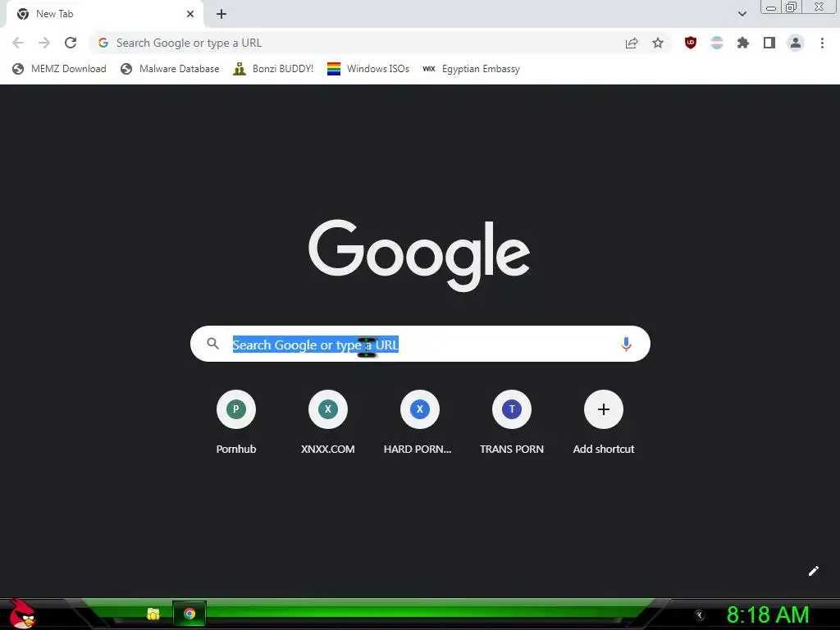Screen dimensions: 840x630
Task: Click the magnifier icon in search box
Action: (x=212, y=344)
